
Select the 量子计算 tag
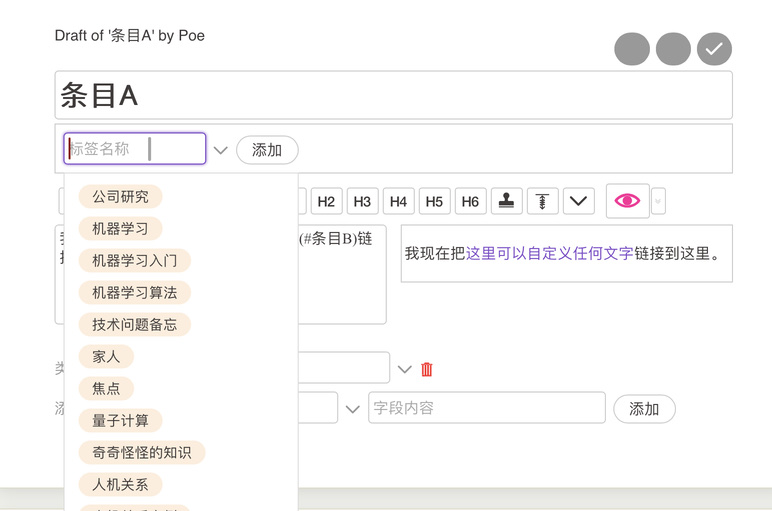pos(121,421)
